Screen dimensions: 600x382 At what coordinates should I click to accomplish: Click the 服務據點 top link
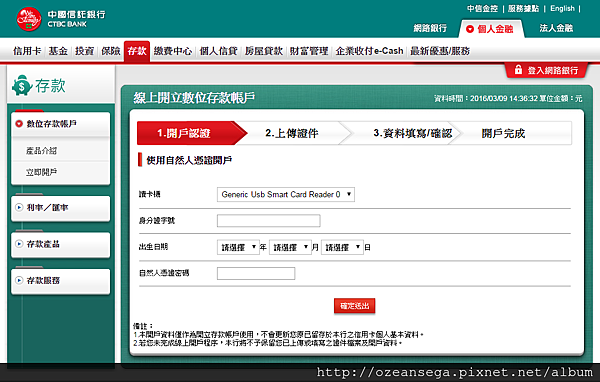tap(523, 8)
